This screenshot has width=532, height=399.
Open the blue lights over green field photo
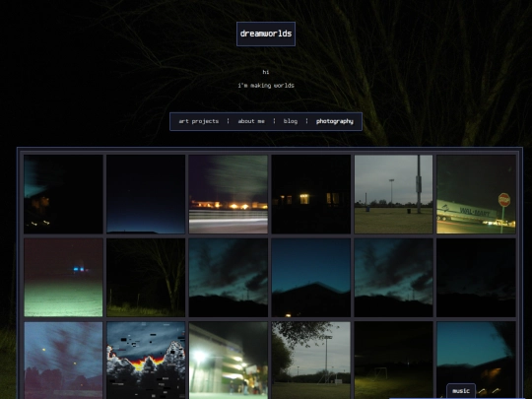63,278
